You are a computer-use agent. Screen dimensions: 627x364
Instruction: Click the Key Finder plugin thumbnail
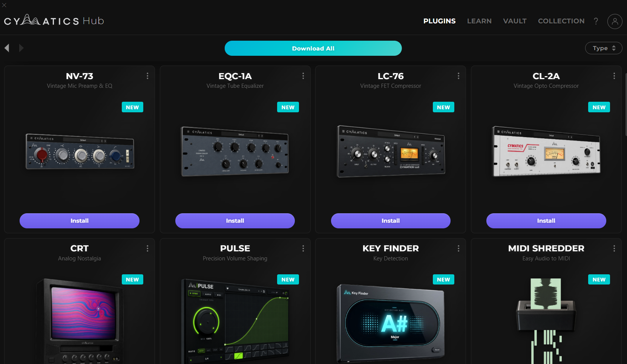[391, 324]
